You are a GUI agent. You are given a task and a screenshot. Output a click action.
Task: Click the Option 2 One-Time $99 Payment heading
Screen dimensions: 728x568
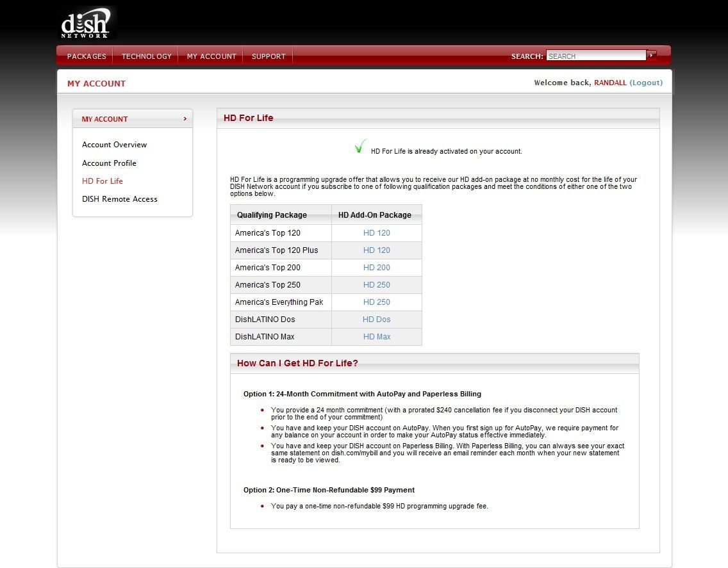[329, 490]
